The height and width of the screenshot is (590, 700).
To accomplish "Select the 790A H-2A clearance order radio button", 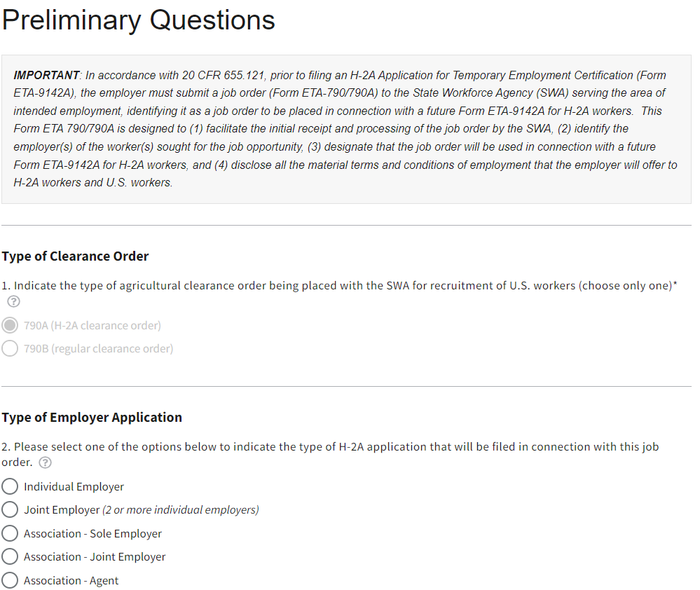I will 10,326.
